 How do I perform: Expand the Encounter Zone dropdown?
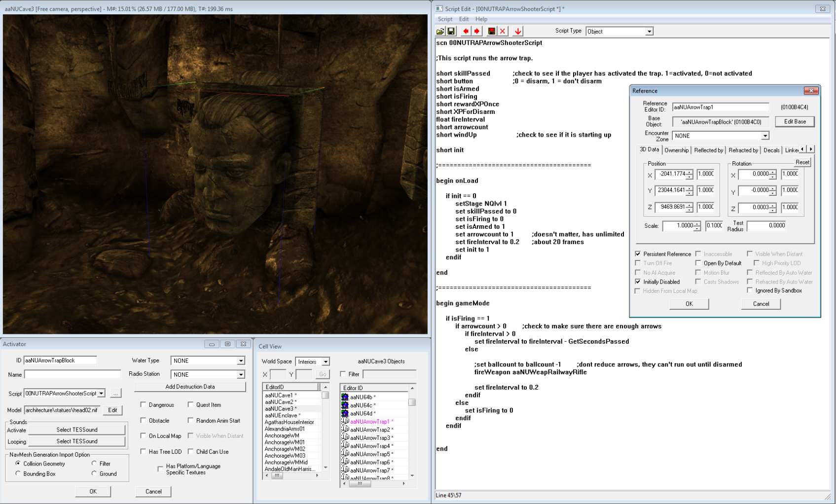click(764, 136)
